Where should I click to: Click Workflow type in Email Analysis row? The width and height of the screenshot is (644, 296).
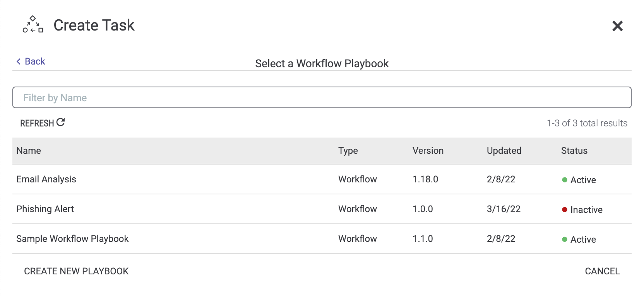pyautogui.click(x=358, y=179)
